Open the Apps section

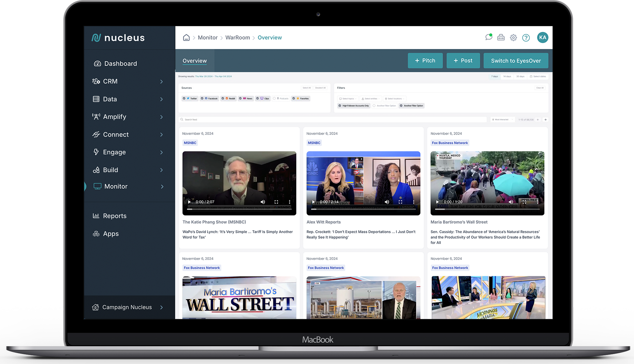(111, 233)
